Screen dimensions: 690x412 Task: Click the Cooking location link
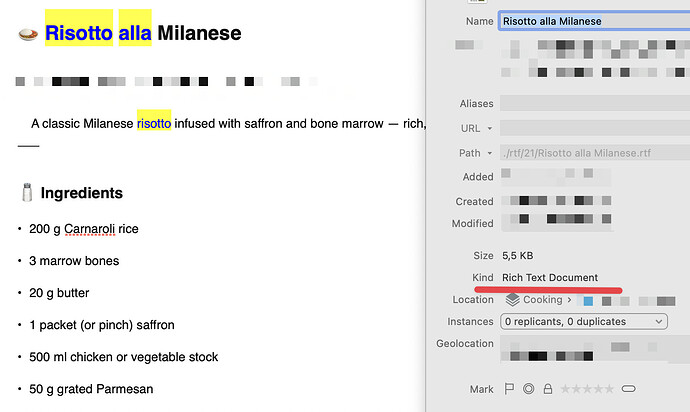point(543,299)
